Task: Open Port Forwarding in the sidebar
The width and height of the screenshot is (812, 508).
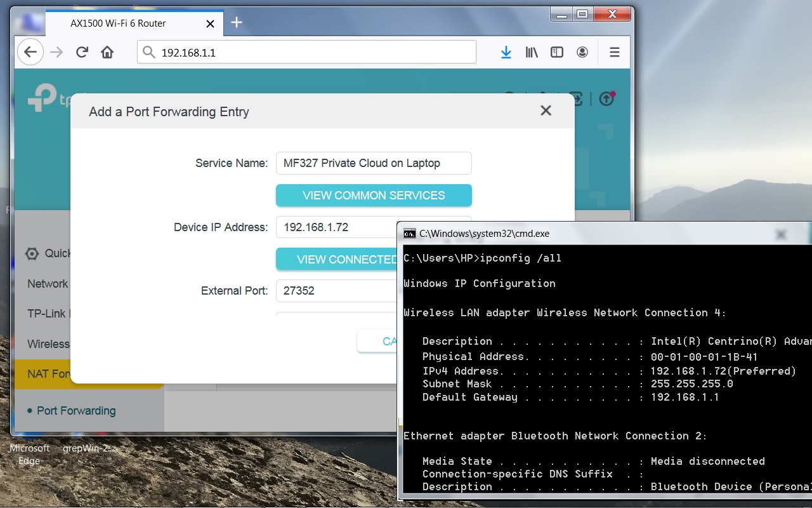Action: pos(76,411)
